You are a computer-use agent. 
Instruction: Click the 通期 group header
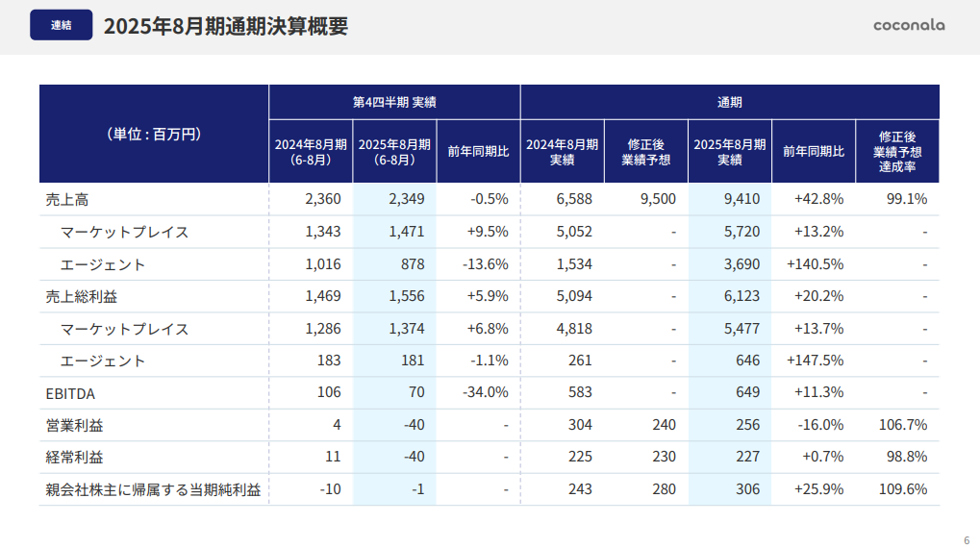[729, 102]
